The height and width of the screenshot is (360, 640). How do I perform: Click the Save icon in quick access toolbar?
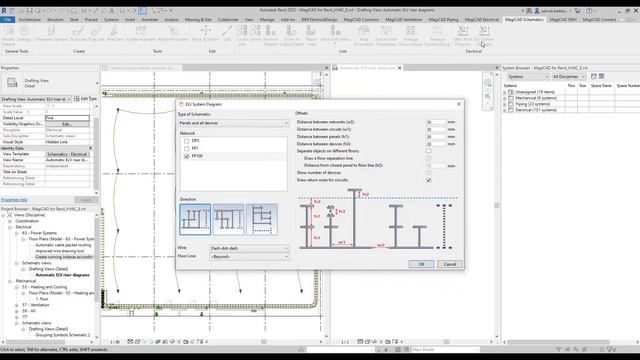pyautogui.click(x=29, y=11)
